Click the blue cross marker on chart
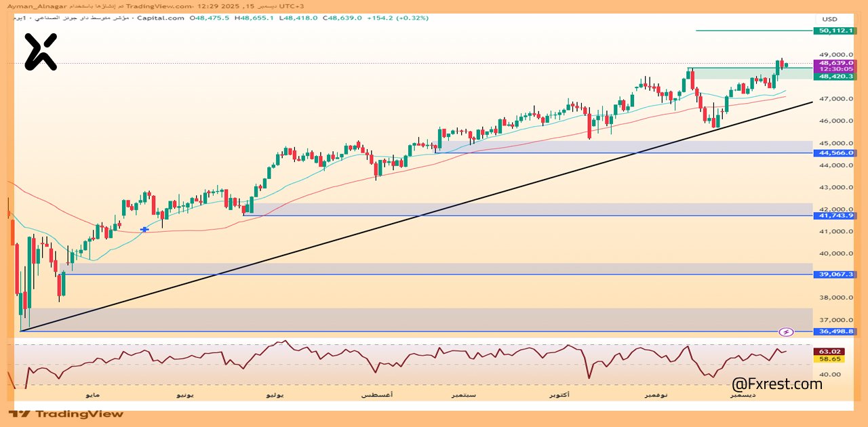The width and height of the screenshot is (868, 427). (144, 230)
